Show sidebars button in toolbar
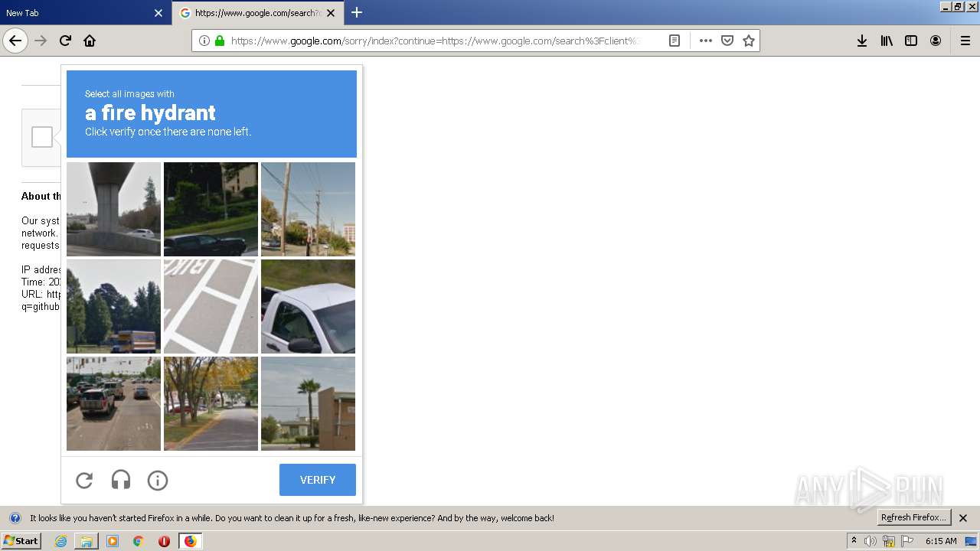The image size is (980, 551). [911, 41]
